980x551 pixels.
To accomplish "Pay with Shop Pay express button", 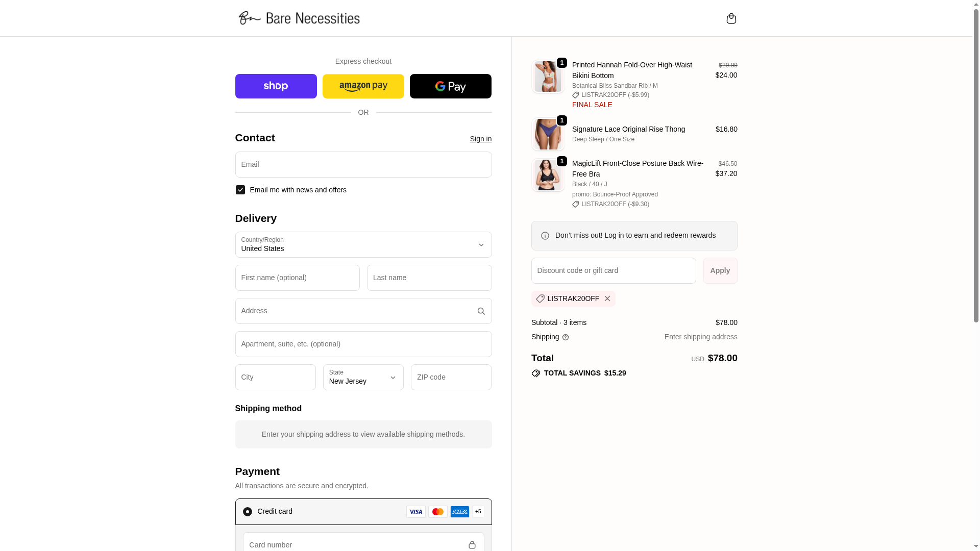I will click(276, 86).
